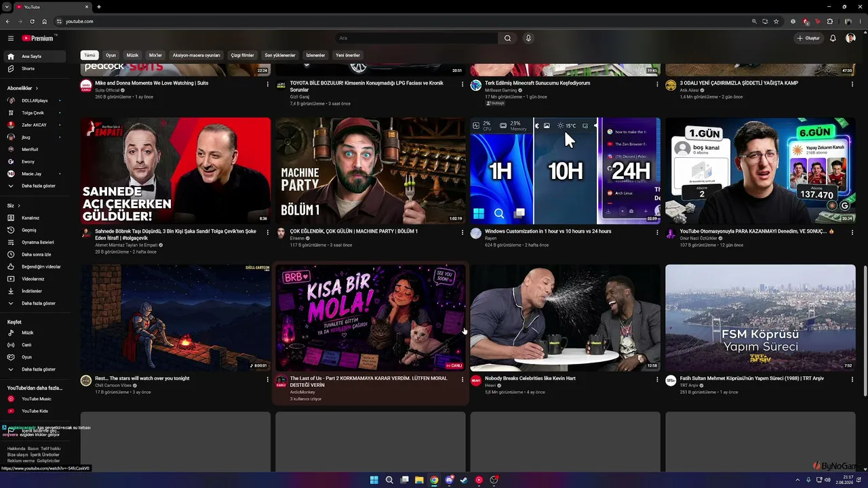Open Steam from the taskbar
The width and height of the screenshot is (868, 488).
click(464, 480)
